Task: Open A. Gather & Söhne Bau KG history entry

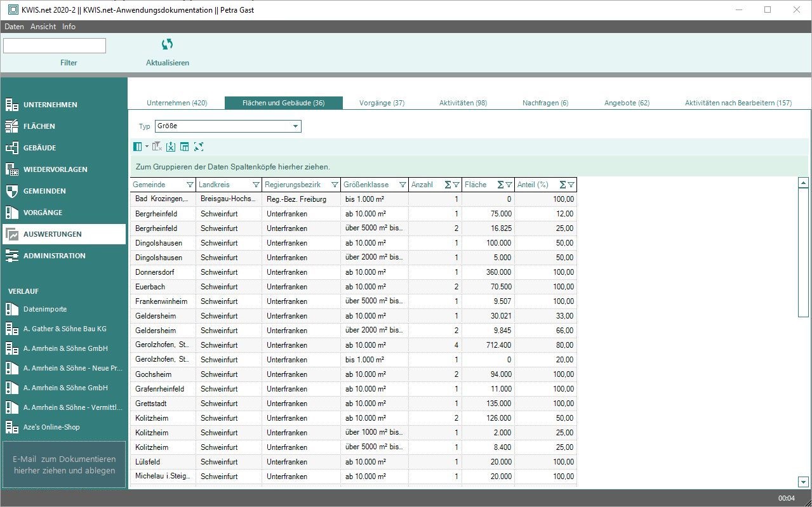Action: click(65, 329)
